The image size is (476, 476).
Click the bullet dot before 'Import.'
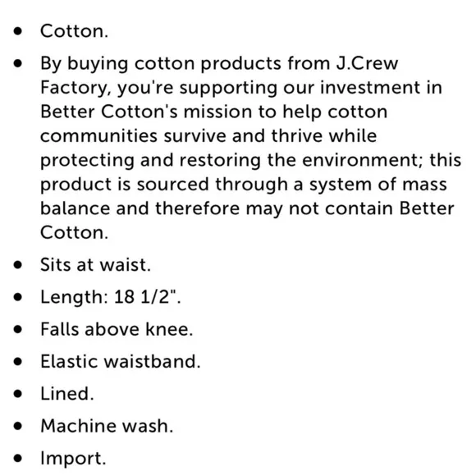coord(18,458)
